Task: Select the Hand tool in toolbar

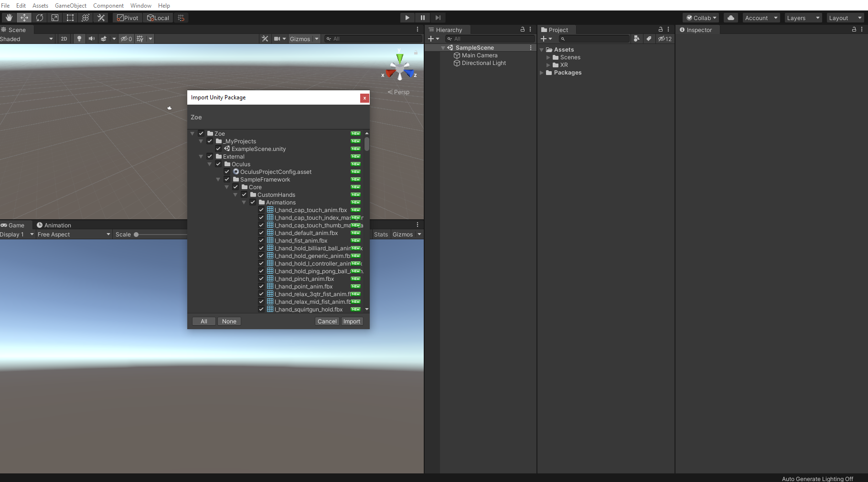Action: click(9, 18)
